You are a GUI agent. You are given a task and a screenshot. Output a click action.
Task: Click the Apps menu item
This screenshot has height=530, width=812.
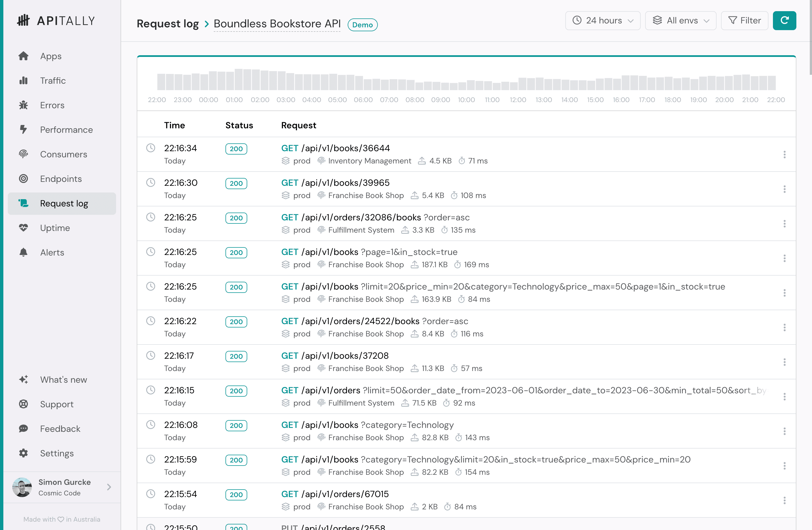50,56
